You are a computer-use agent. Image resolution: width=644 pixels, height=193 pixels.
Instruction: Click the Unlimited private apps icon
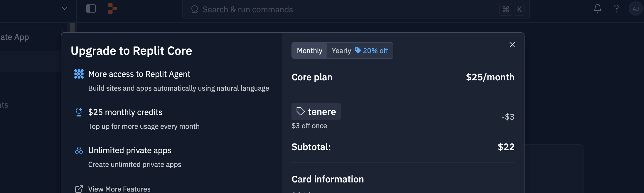78,150
